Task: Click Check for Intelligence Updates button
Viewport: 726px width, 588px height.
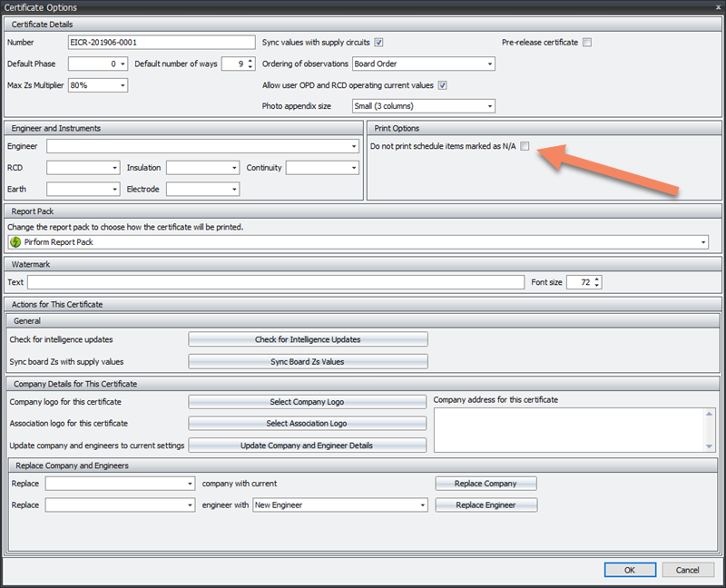Action: (308, 339)
